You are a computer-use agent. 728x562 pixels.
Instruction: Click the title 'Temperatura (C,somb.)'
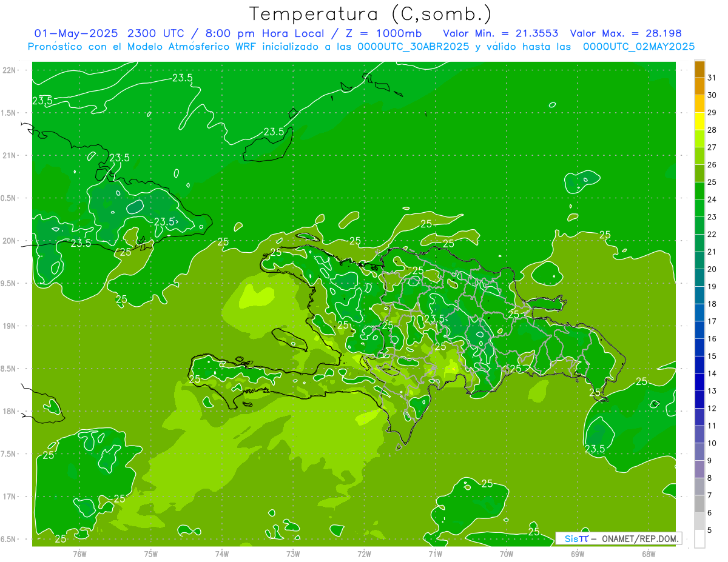point(370,14)
